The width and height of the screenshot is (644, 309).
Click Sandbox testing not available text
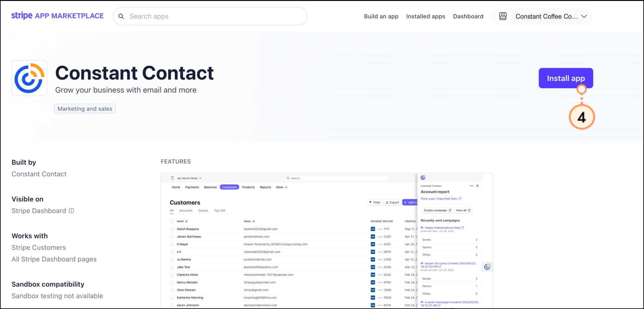pyautogui.click(x=57, y=296)
